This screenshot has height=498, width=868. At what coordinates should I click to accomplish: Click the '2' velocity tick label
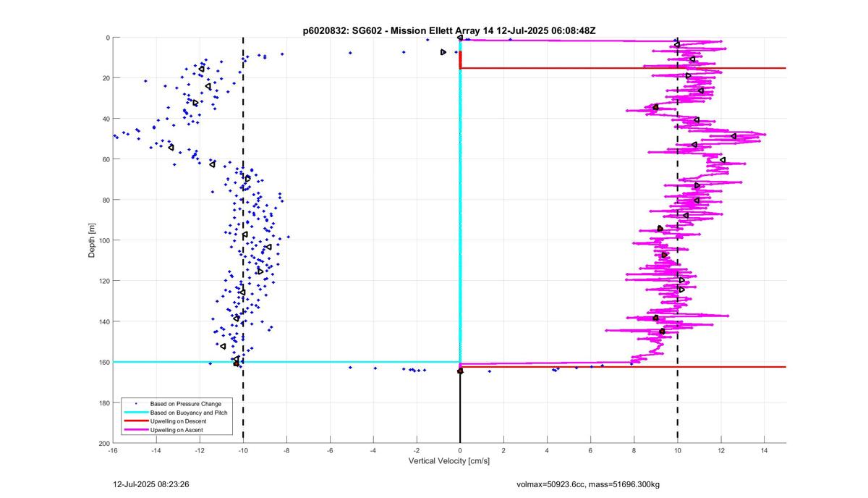503,450
